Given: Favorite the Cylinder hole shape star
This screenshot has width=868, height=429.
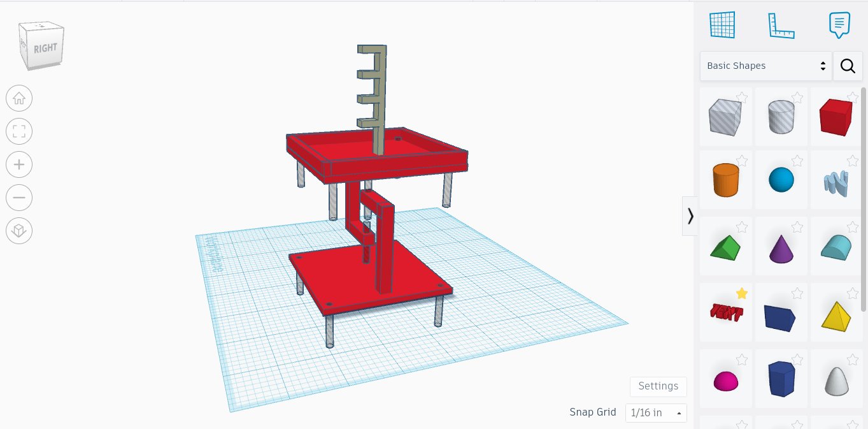Looking at the screenshot, I should click(797, 98).
